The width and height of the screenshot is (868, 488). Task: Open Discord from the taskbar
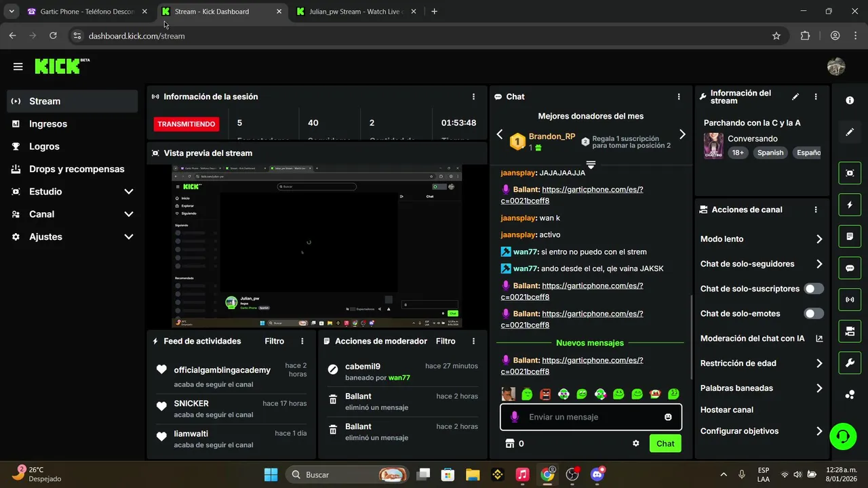click(x=597, y=474)
